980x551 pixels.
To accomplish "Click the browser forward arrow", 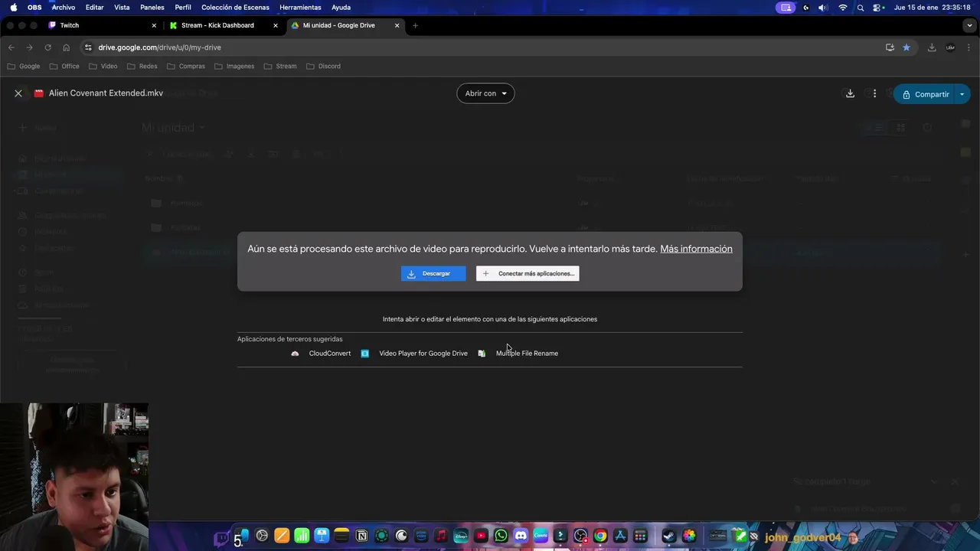I will (30, 47).
